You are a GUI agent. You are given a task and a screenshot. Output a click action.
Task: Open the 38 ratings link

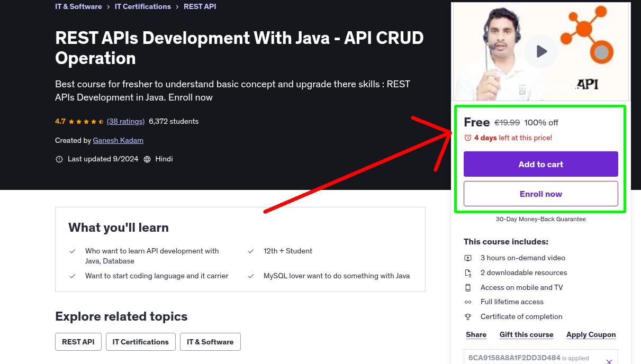(125, 121)
